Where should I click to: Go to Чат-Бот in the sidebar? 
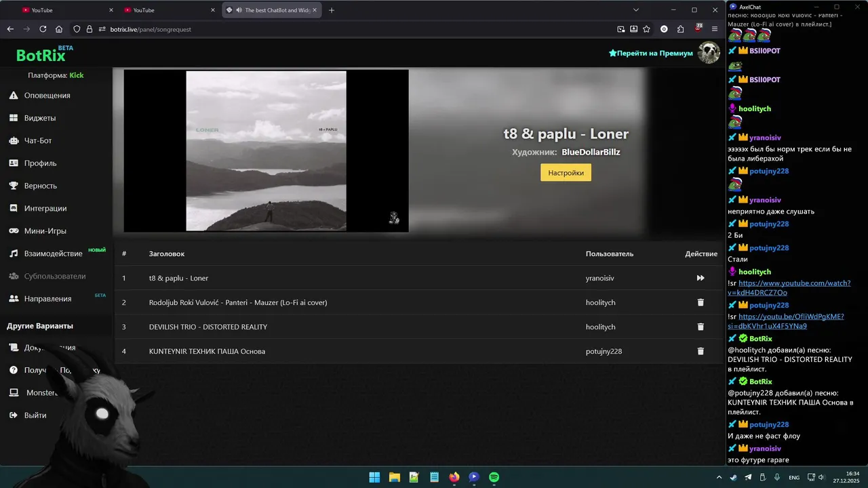[x=37, y=140]
